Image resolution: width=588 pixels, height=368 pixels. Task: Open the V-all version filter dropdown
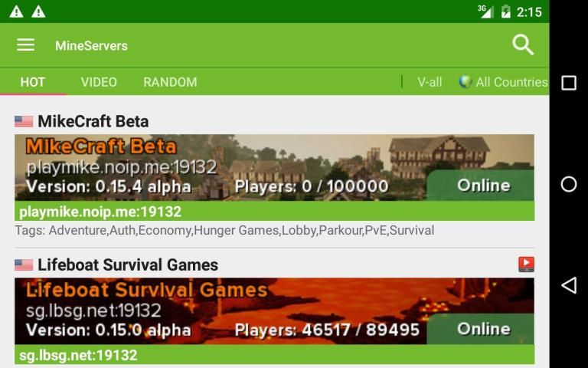430,82
